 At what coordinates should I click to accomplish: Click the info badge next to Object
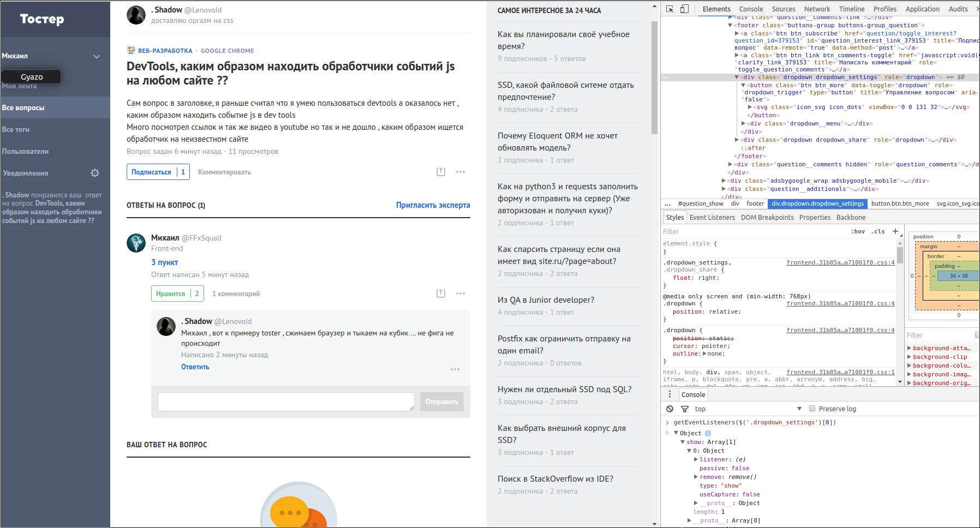[x=708, y=434]
